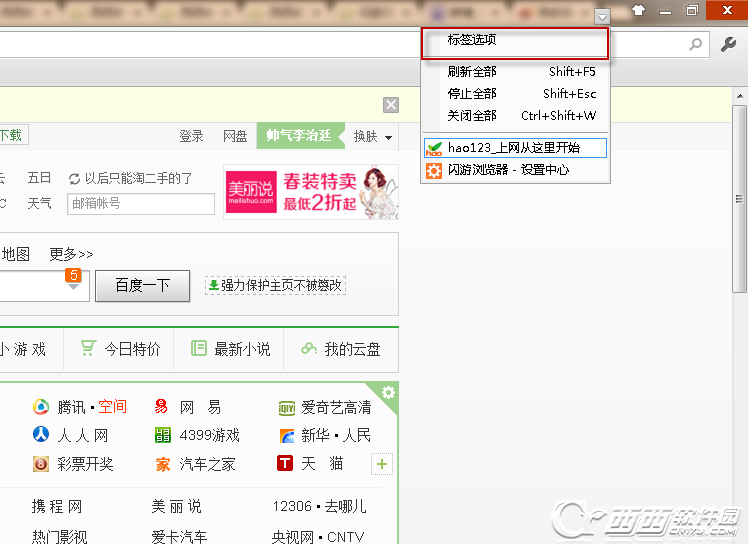Click the refresh icon beside 以后只能淘二手的了

click(74, 179)
